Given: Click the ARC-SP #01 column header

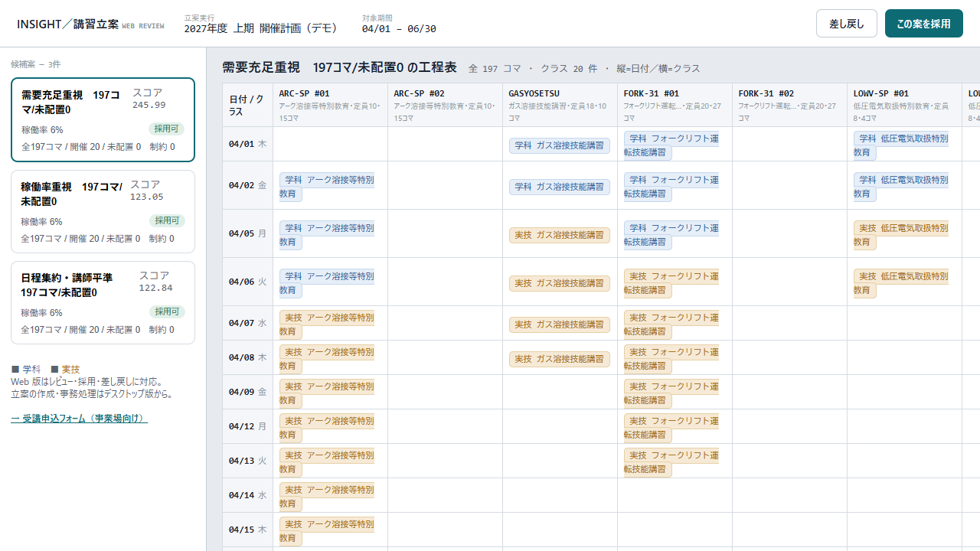Looking at the screenshot, I should tap(330, 105).
